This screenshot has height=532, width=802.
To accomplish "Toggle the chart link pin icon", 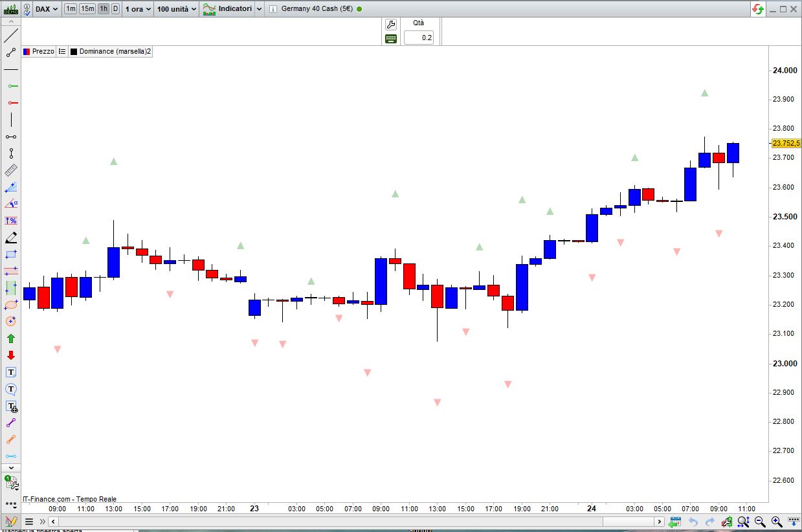I will (27, 9).
